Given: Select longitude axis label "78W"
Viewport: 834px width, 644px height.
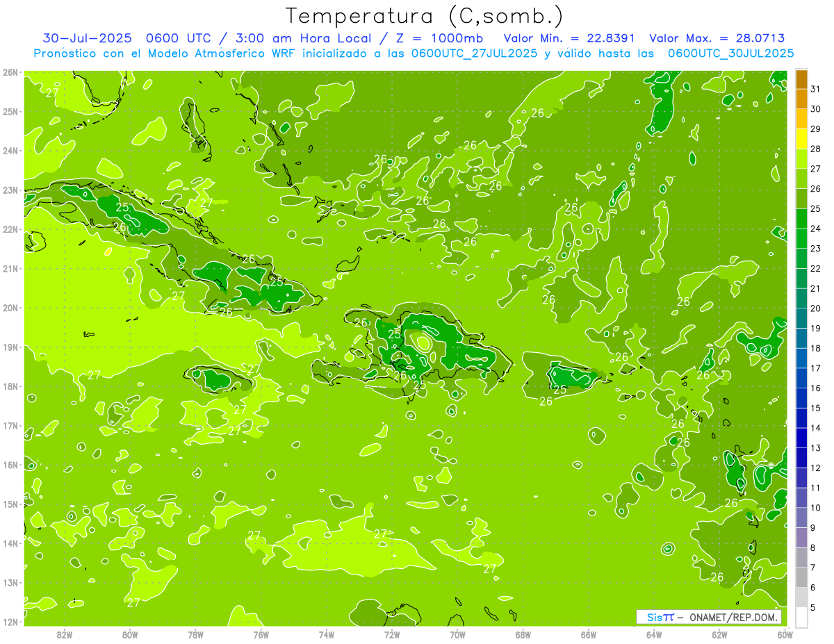Looking at the screenshot, I should point(195,635).
